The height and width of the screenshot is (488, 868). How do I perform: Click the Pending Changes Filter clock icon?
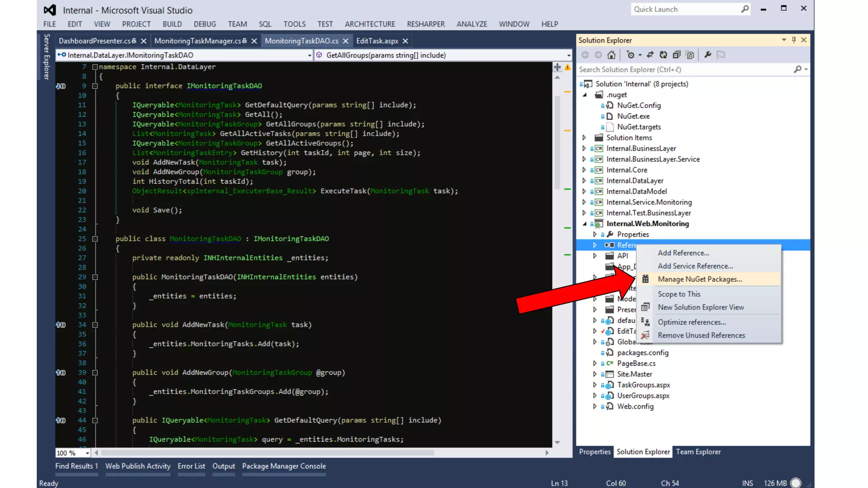tap(631, 55)
